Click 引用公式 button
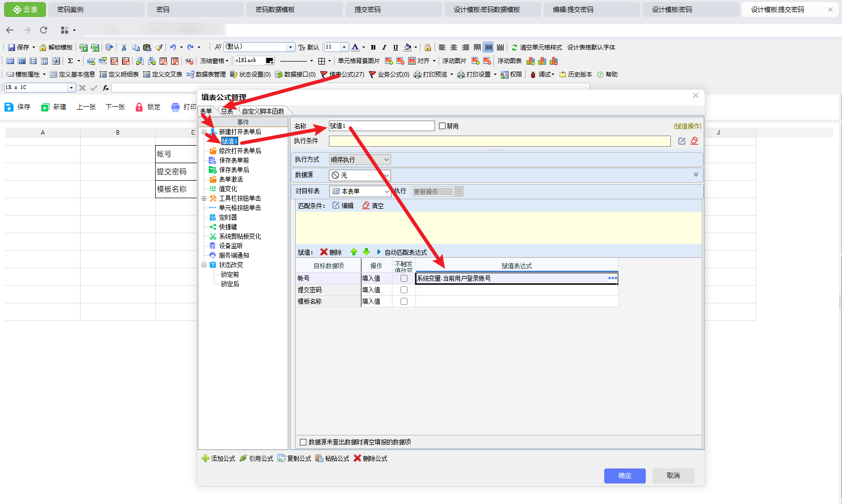Image resolution: width=842 pixels, height=504 pixels. point(256,458)
